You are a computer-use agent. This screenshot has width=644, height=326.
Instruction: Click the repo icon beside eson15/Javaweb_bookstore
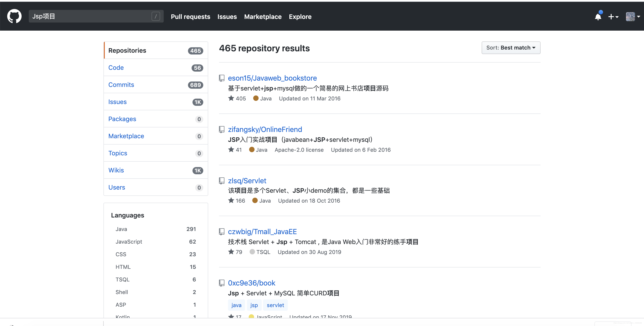point(221,78)
